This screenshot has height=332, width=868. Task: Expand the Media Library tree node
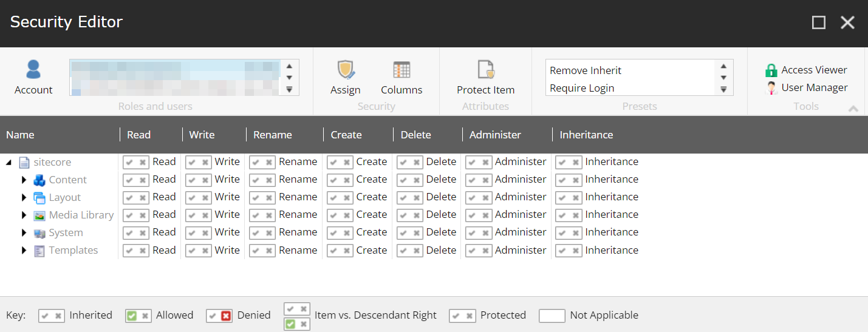(x=24, y=215)
